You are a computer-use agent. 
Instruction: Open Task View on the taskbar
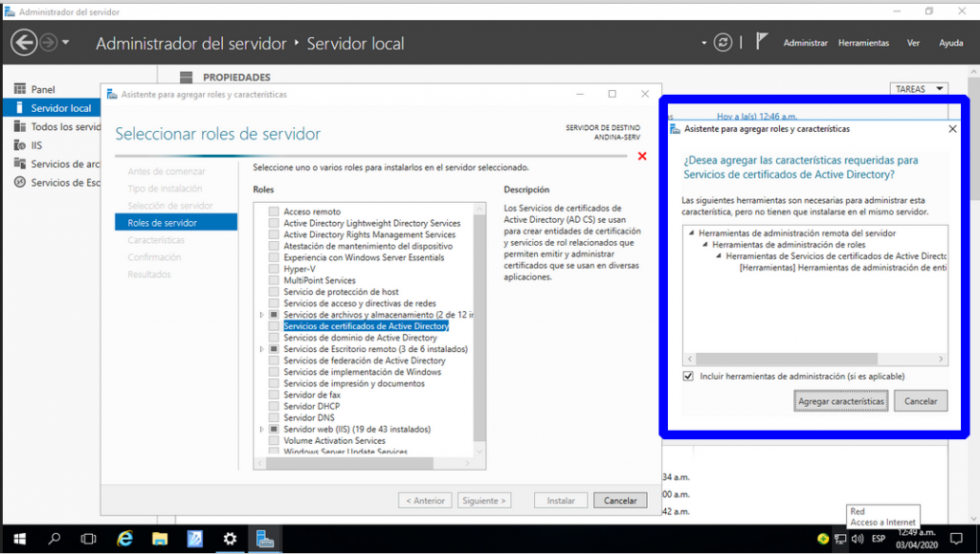pos(89,539)
